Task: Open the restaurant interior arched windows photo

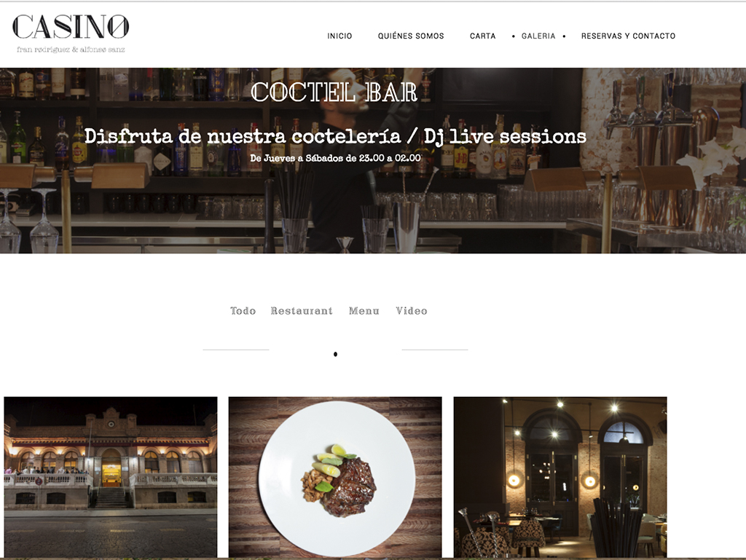Action: (x=560, y=477)
